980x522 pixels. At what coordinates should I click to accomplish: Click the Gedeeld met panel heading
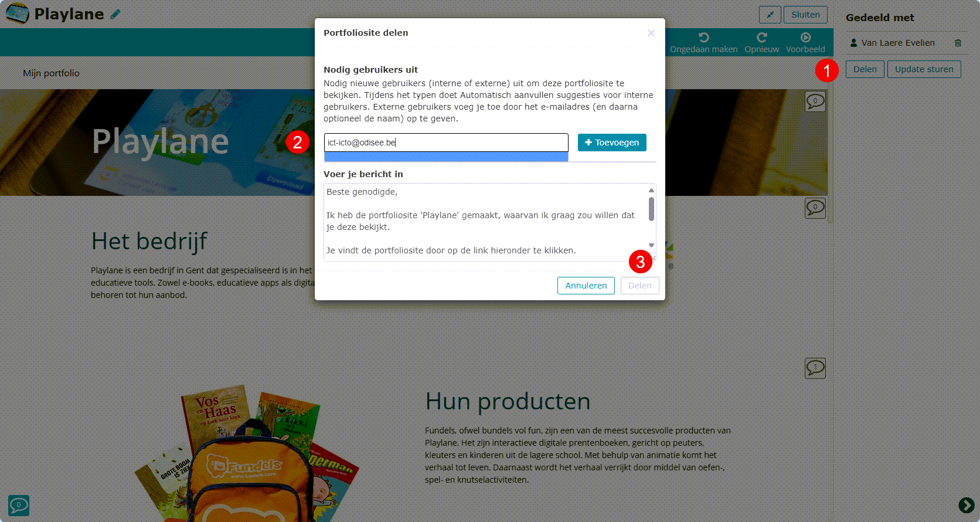coord(880,18)
